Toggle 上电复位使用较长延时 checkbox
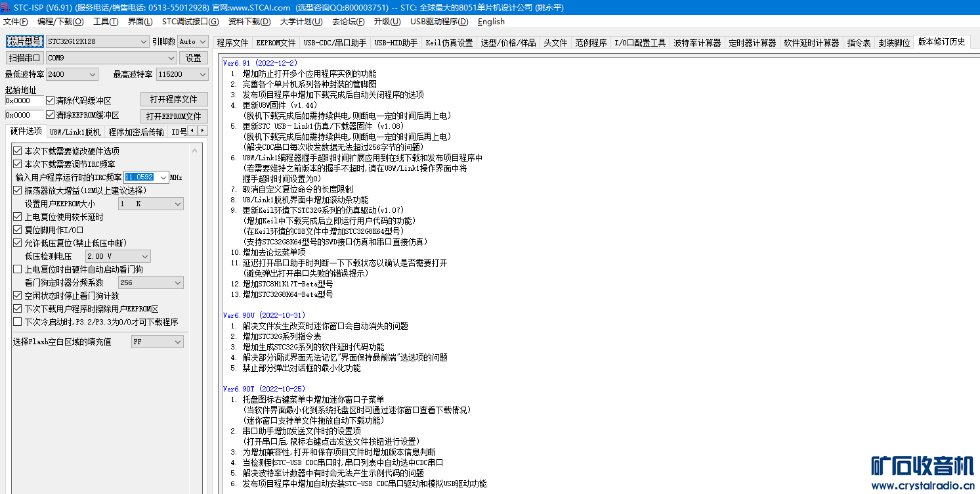This screenshot has width=980, height=494. [18, 217]
